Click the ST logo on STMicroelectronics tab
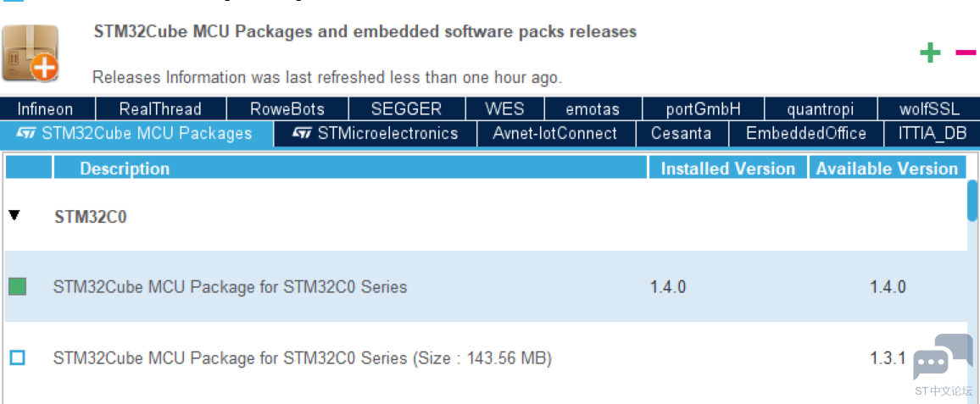 pyautogui.click(x=302, y=134)
